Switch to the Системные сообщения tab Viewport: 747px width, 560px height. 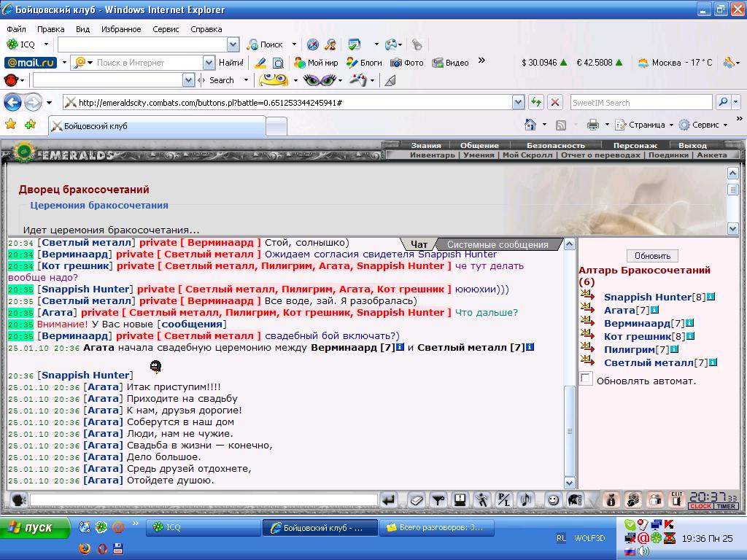(x=498, y=245)
